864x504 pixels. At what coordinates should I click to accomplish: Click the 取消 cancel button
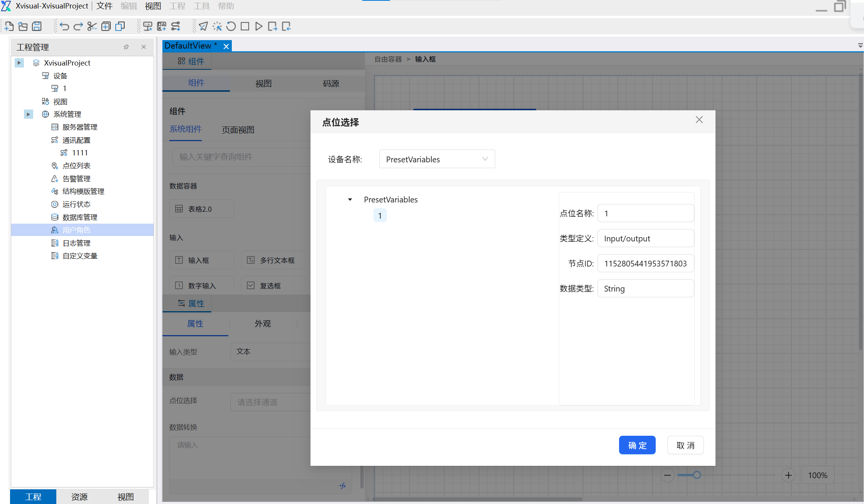pos(685,445)
